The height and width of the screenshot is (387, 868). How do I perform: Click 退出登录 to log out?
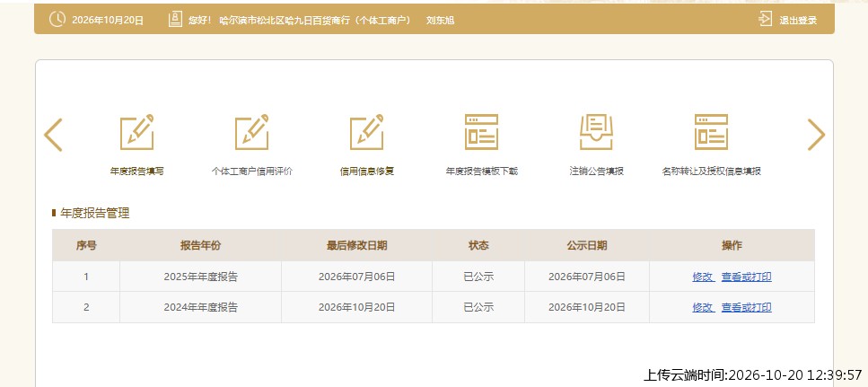[798, 21]
